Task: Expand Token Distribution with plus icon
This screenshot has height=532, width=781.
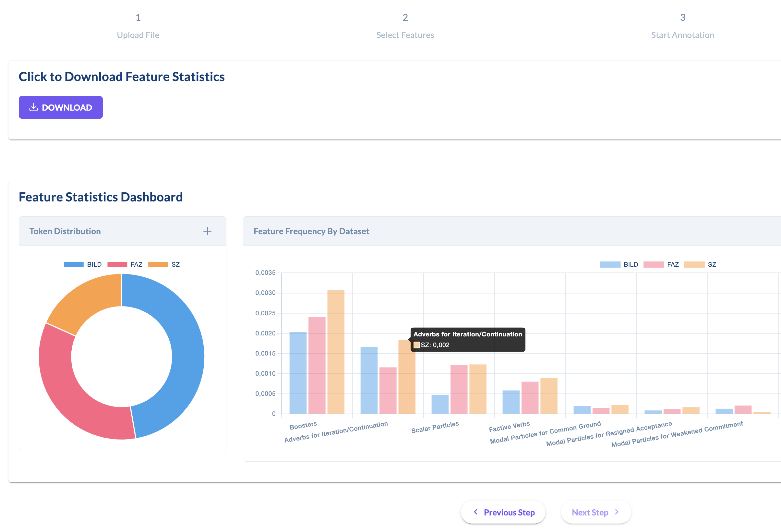Action: tap(207, 231)
